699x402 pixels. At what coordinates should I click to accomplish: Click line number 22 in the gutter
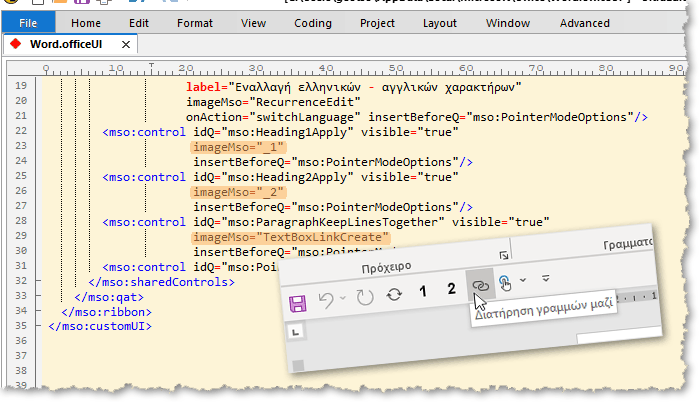click(21, 131)
